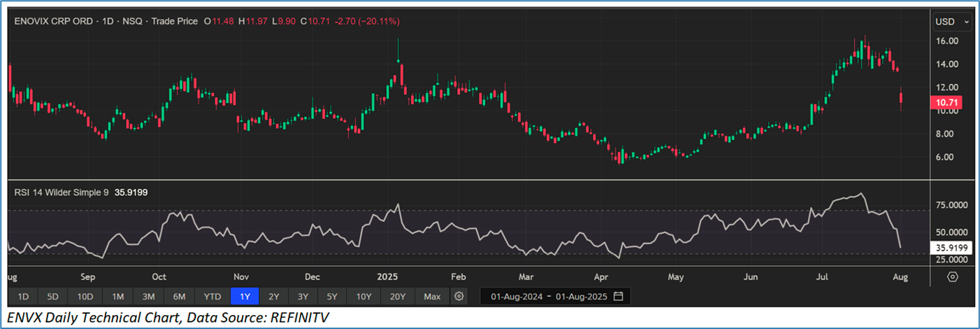
Task: Show the Max time range
Action: coord(432,297)
